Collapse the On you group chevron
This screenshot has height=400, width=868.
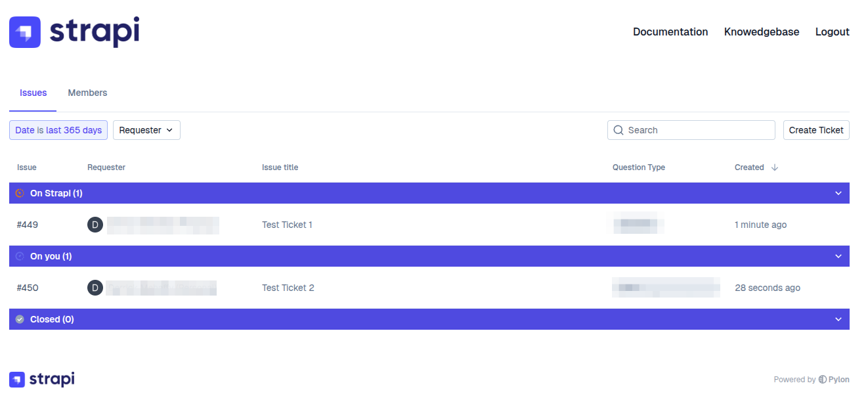click(838, 256)
